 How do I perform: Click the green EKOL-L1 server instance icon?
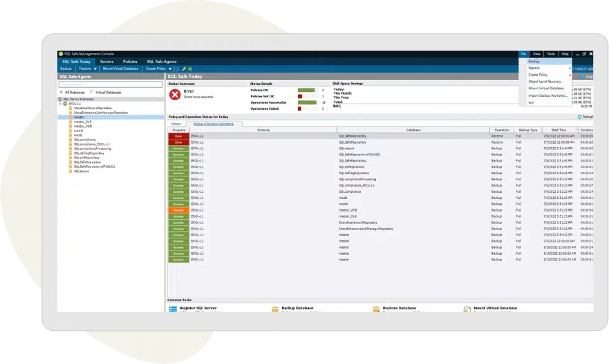(65, 104)
